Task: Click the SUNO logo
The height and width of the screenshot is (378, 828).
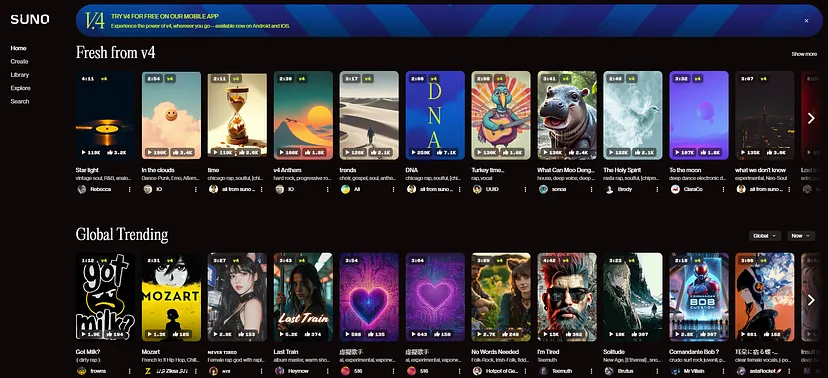Action: [30, 20]
